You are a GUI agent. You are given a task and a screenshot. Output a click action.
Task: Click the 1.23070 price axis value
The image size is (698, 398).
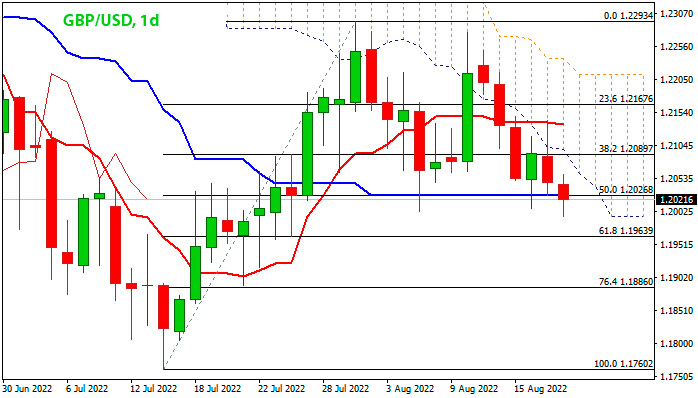pos(677,14)
